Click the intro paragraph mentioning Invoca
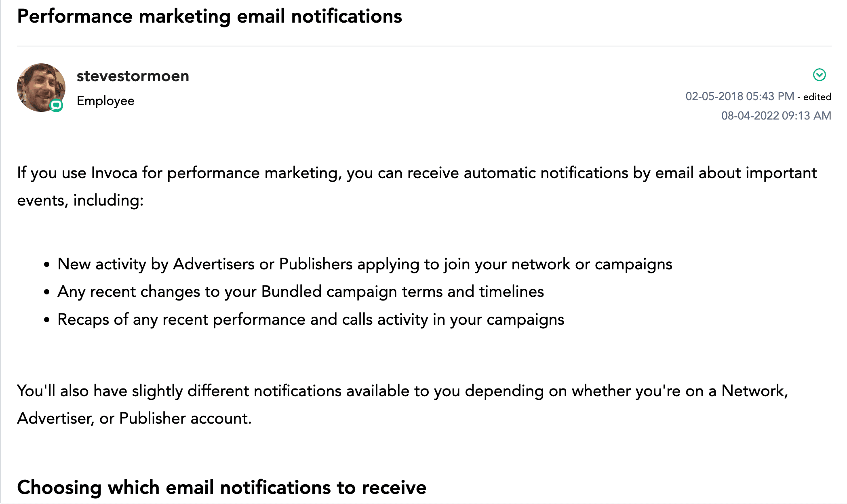847x504 pixels. coord(416,173)
